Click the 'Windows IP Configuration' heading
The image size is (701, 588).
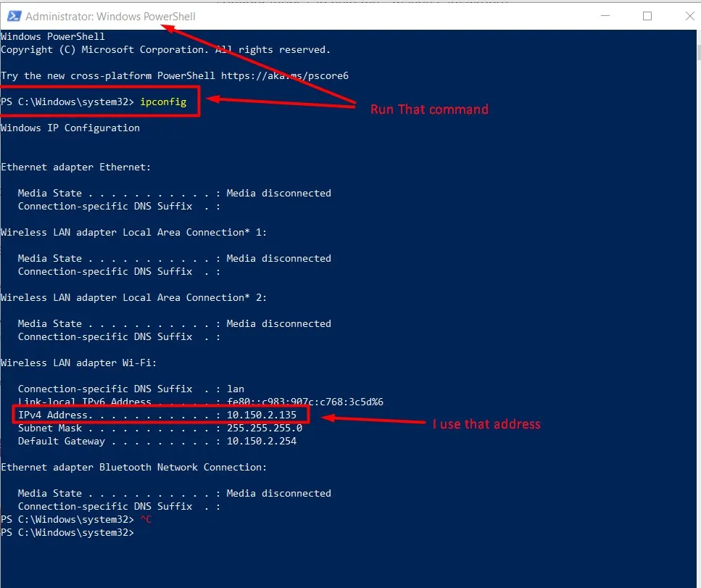pyautogui.click(x=70, y=128)
